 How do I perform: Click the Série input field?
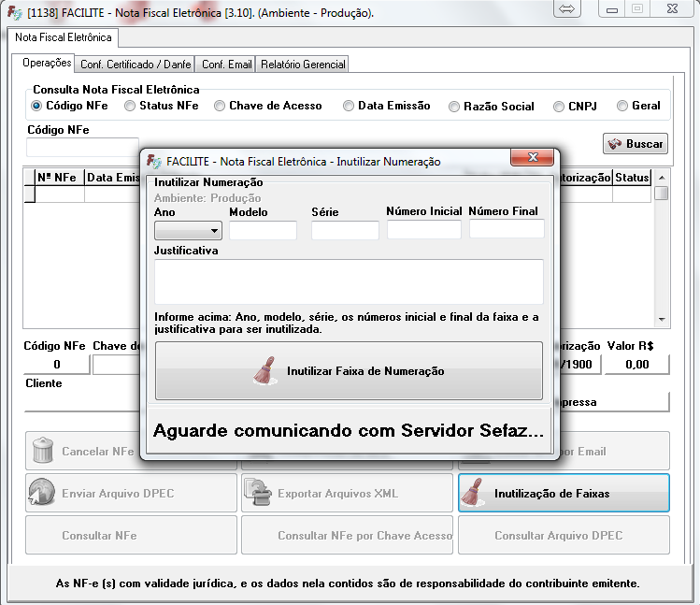[x=345, y=231]
